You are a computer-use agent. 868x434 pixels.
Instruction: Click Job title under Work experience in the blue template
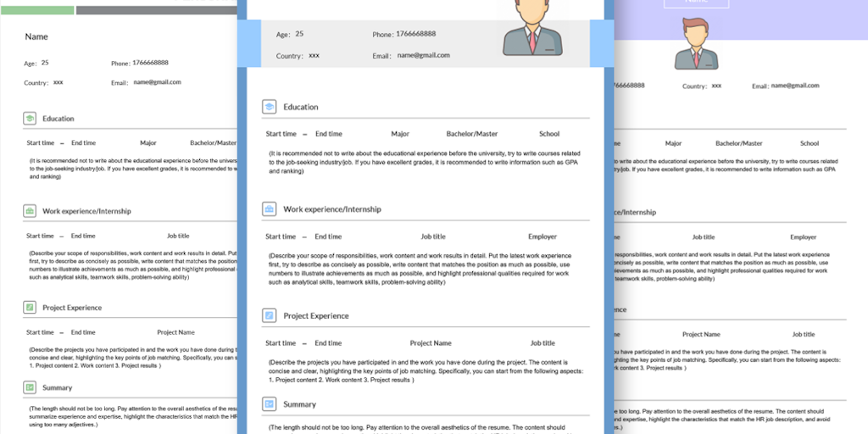pos(433,236)
